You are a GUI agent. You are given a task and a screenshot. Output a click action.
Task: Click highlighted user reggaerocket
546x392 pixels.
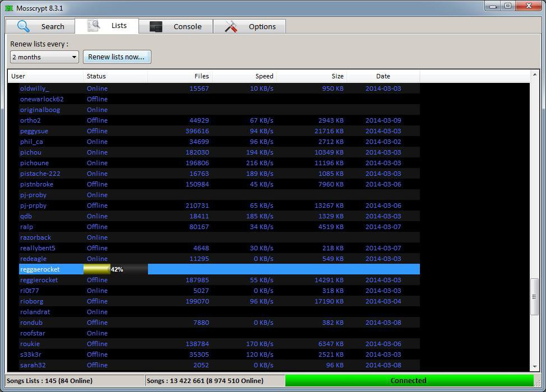coord(40,269)
